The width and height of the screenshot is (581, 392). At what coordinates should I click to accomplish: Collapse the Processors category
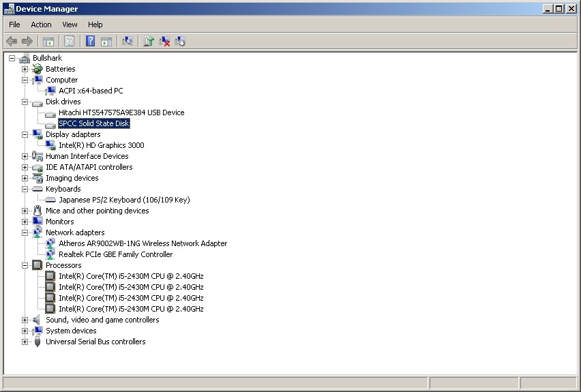(25, 265)
